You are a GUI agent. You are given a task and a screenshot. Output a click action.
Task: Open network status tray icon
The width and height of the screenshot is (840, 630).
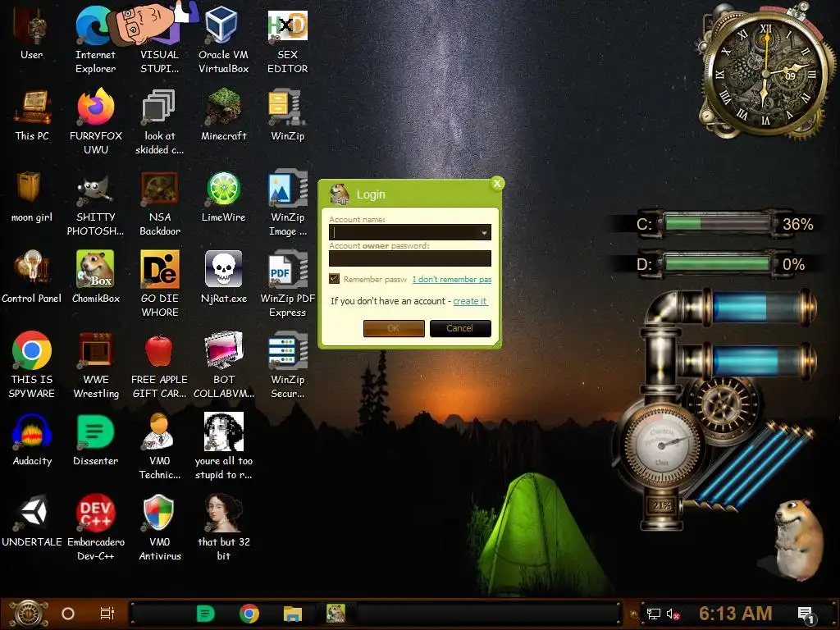point(654,614)
